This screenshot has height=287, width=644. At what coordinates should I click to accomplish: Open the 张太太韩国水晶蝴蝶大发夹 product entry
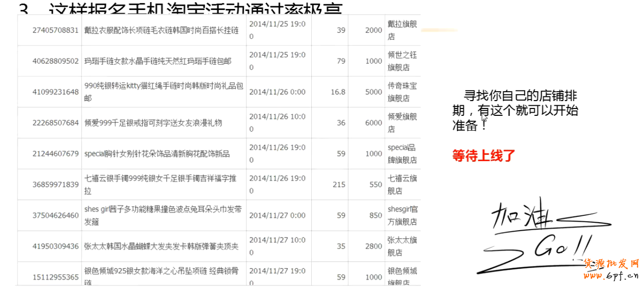tap(161, 246)
